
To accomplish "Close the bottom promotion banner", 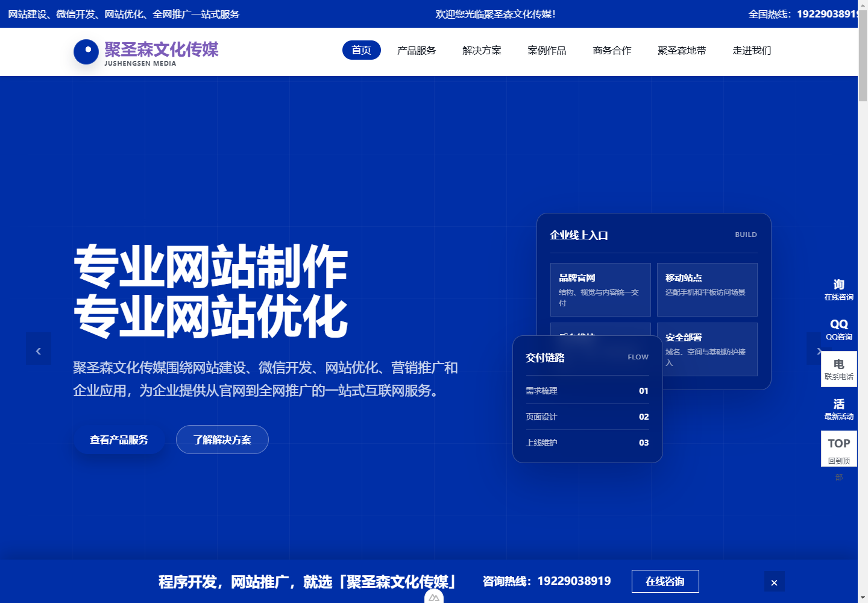I will pos(775,582).
